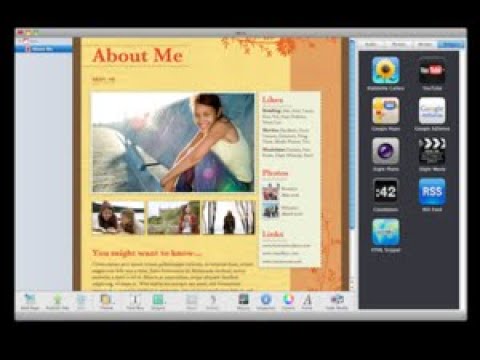Screen dimensions: 480x360
Task: Switch to the Audio media tab
Action: pyautogui.click(x=370, y=44)
